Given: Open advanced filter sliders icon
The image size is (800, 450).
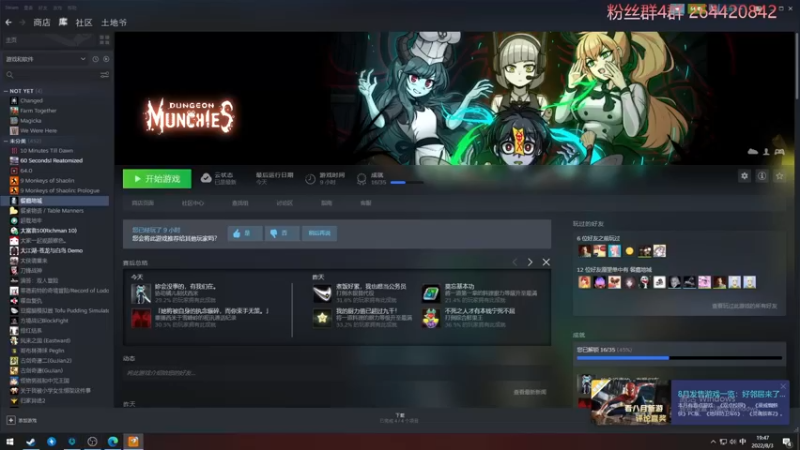Looking at the screenshot, I should pyautogui.click(x=105, y=75).
